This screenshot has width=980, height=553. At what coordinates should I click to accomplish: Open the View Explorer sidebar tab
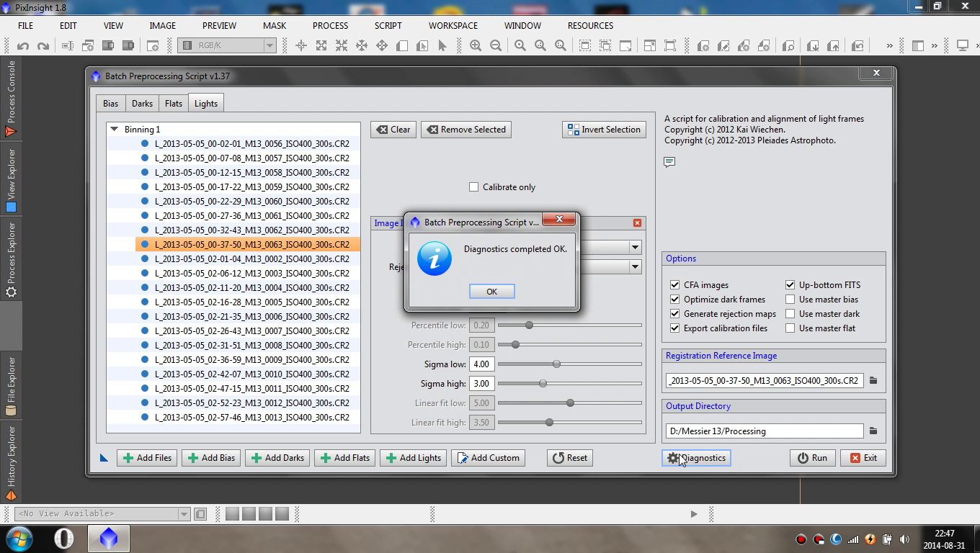11,180
